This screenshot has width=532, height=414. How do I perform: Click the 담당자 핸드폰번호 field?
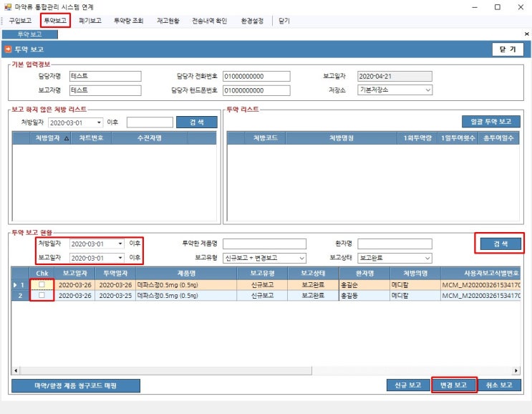click(256, 90)
